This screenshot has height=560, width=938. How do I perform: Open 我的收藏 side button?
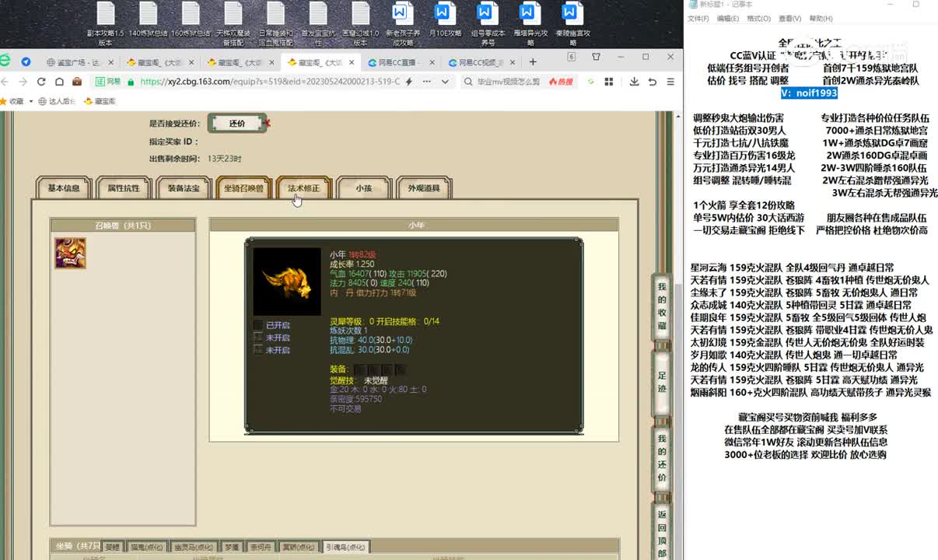(662, 306)
